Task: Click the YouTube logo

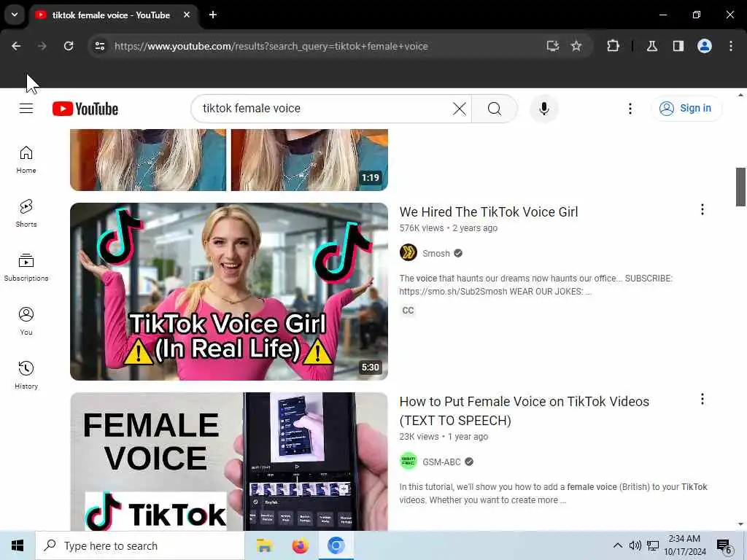Action: point(85,109)
